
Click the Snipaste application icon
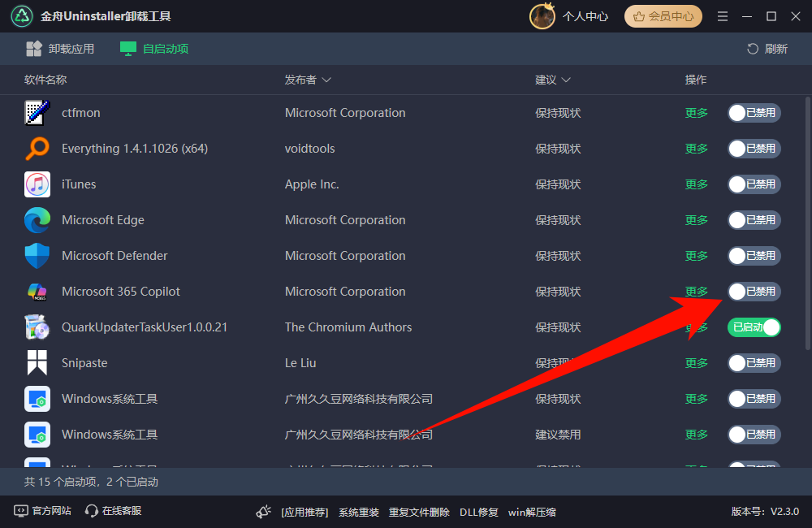point(37,363)
